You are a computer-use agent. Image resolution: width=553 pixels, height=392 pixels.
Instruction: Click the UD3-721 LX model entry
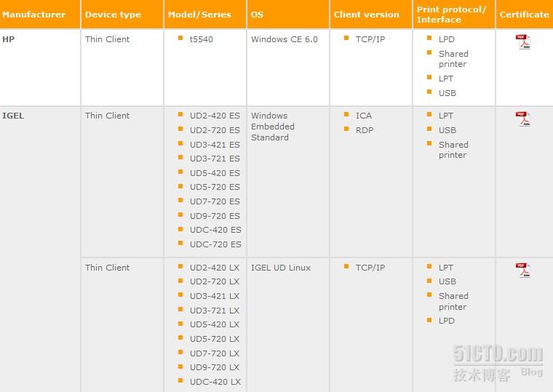coord(215,311)
